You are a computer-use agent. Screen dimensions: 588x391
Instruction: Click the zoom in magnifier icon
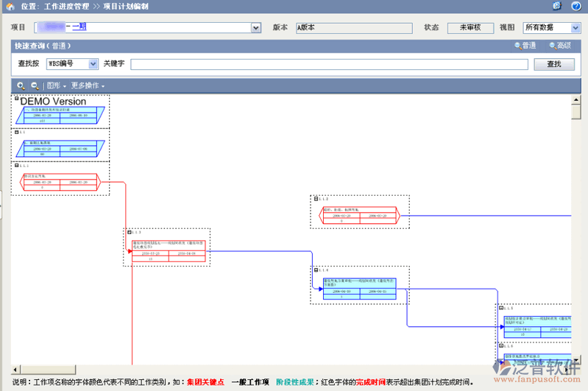pos(21,86)
